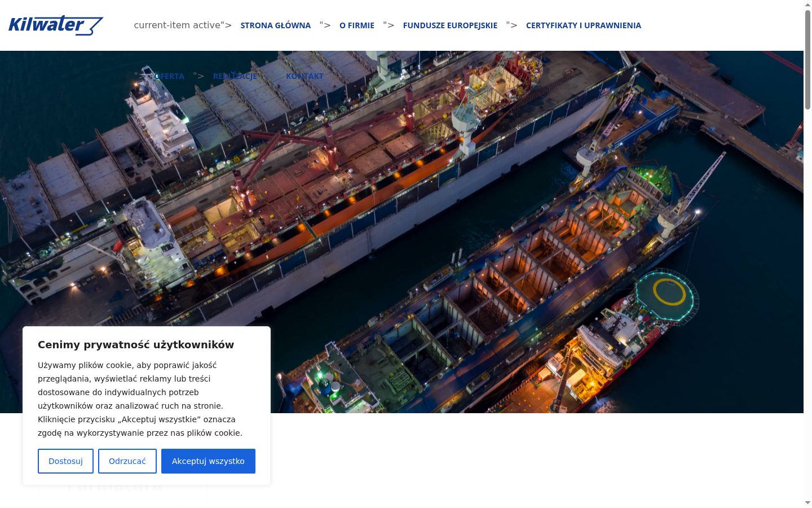Click the scrollbar down arrow

[807, 502]
